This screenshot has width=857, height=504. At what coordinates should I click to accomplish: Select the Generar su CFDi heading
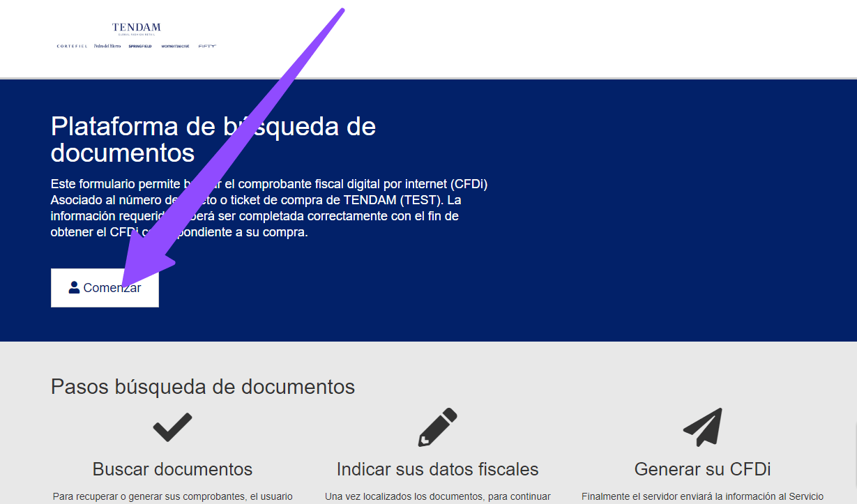point(702,468)
